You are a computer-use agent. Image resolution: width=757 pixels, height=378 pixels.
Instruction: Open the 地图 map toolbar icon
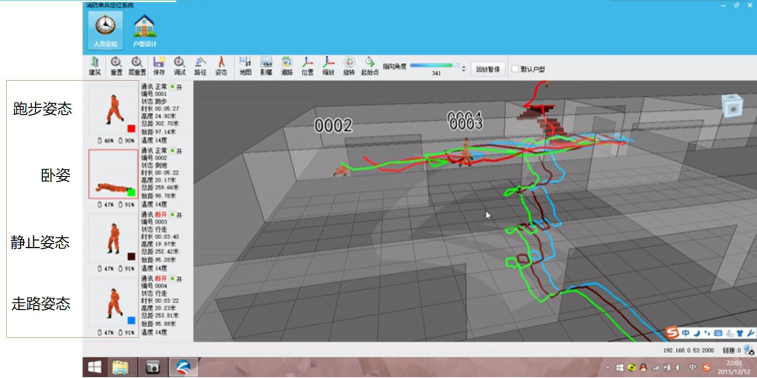(x=245, y=66)
